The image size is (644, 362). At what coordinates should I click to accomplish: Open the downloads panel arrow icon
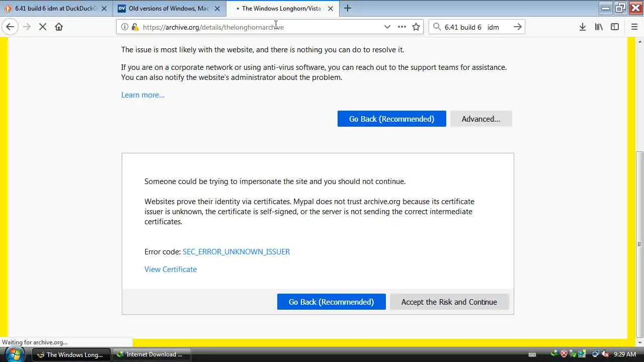point(582,27)
